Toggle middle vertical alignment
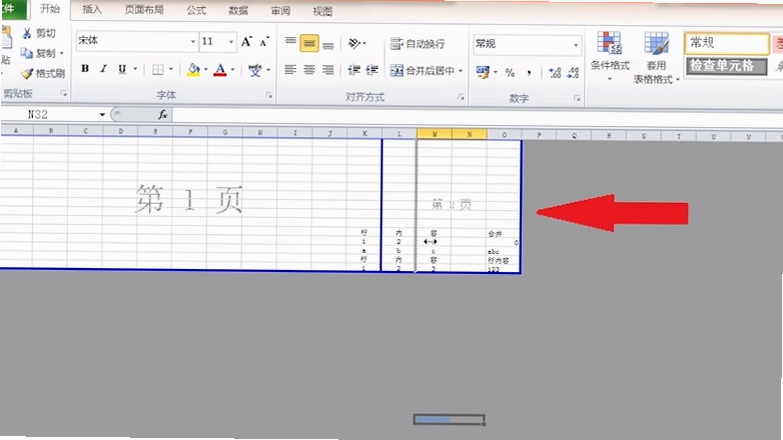This screenshot has width=783, height=440. 309,43
